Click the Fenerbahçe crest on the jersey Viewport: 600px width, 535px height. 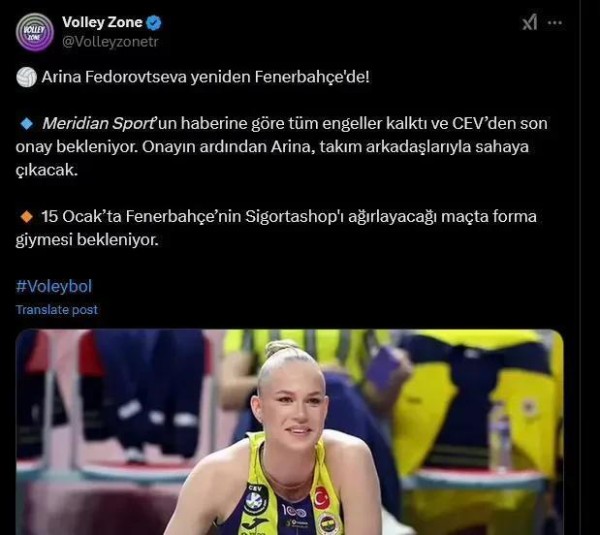pyautogui.click(x=328, y=524)
